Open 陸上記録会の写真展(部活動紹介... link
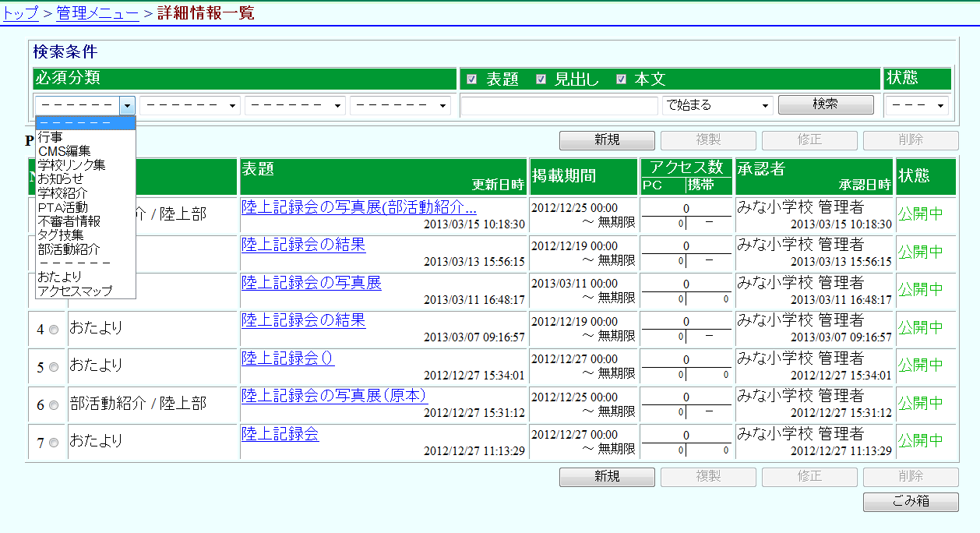Screen dimensions: 980x533 359,207
